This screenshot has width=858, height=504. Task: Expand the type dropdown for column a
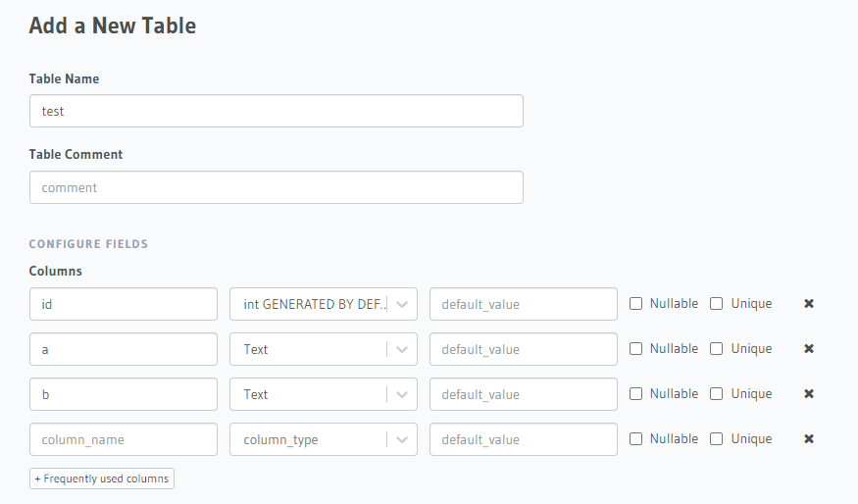(x=324, y=349)
